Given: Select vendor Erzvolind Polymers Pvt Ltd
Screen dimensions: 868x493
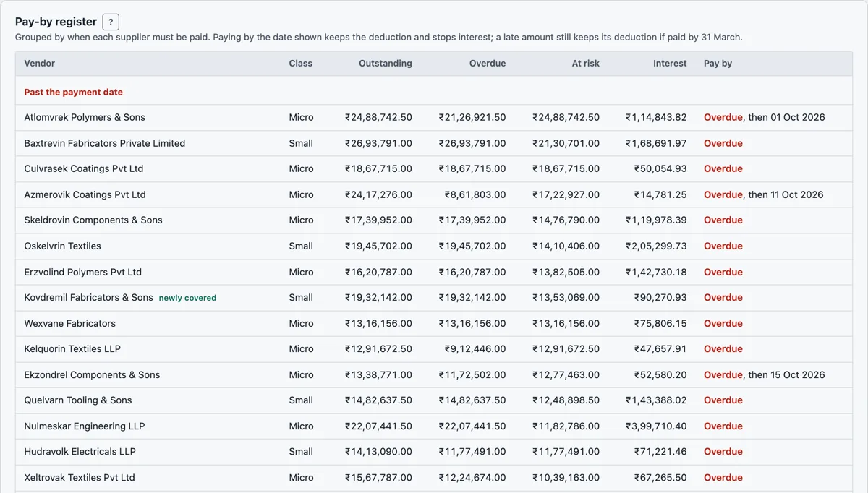Looking at the screenshot, I should (x=83, y=272).
